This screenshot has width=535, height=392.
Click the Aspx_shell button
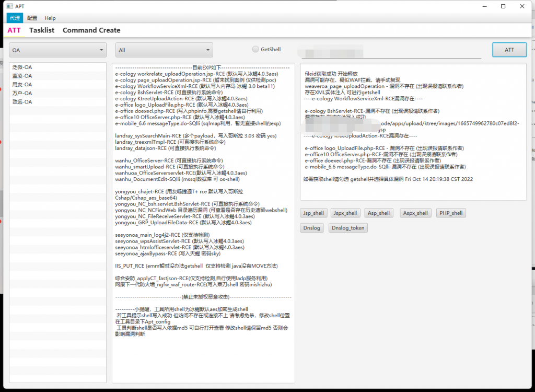coord(415,213)
